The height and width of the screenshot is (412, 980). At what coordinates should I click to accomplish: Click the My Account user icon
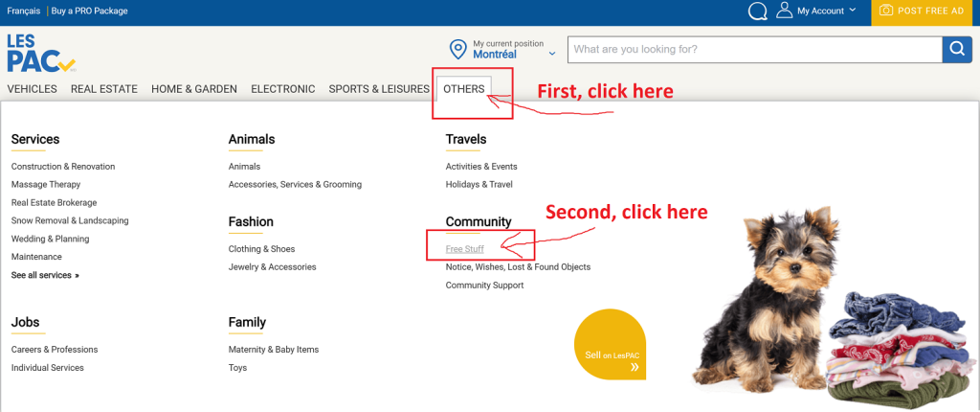pos(784,10)
